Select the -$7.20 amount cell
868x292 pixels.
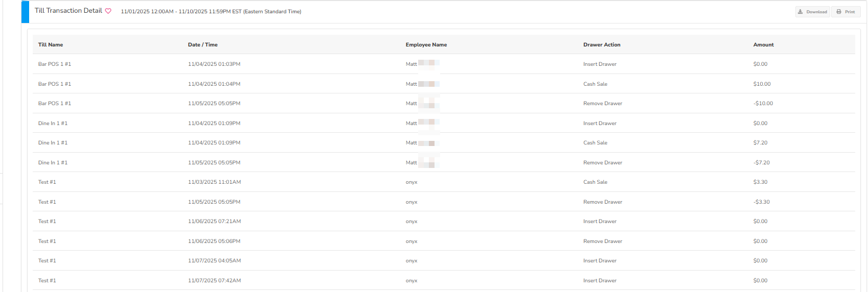(761, 163)
